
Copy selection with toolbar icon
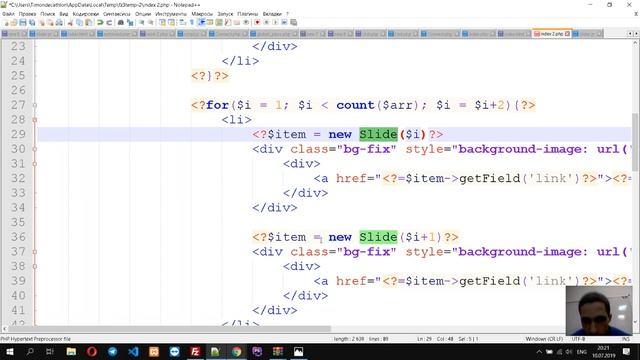pos(79,22)
